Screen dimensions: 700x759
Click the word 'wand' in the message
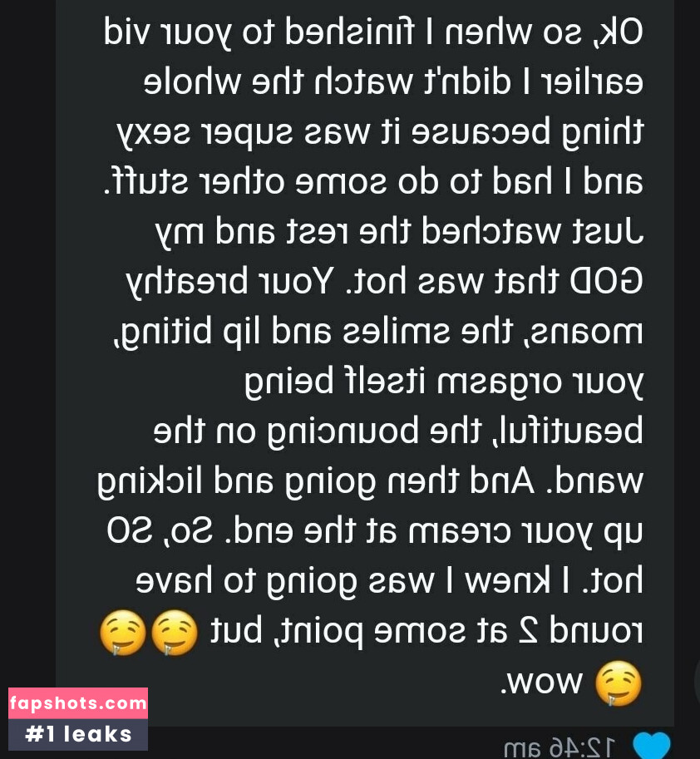pos(599,481)
